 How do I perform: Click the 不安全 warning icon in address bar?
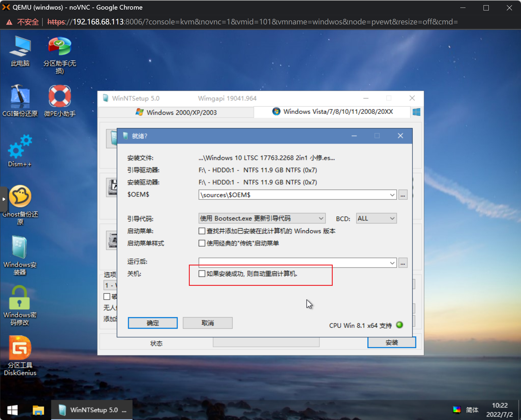tap(9, 22)
